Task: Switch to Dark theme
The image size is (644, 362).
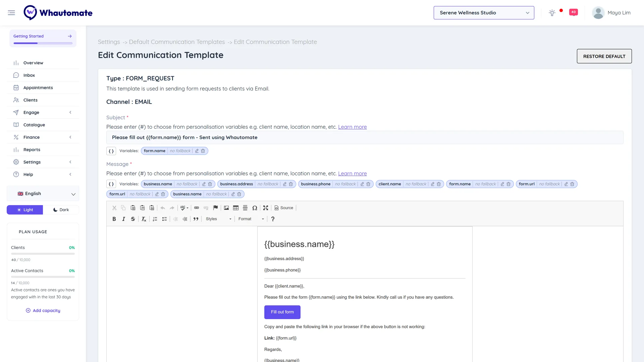Action: coord(61,210)
